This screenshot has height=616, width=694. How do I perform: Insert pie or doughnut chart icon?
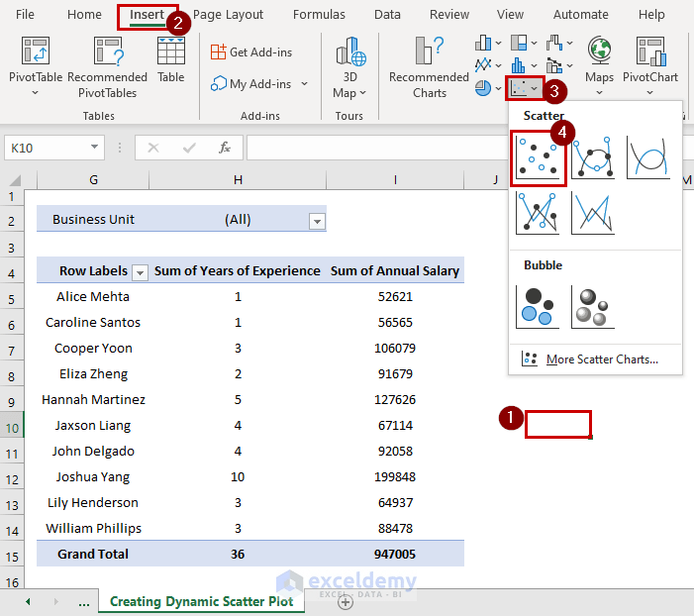483,88
